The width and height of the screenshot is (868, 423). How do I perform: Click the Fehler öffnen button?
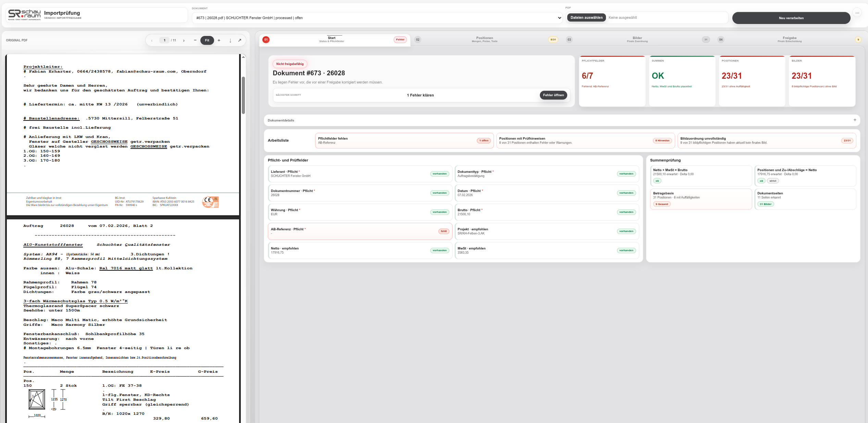click(553, 95)
